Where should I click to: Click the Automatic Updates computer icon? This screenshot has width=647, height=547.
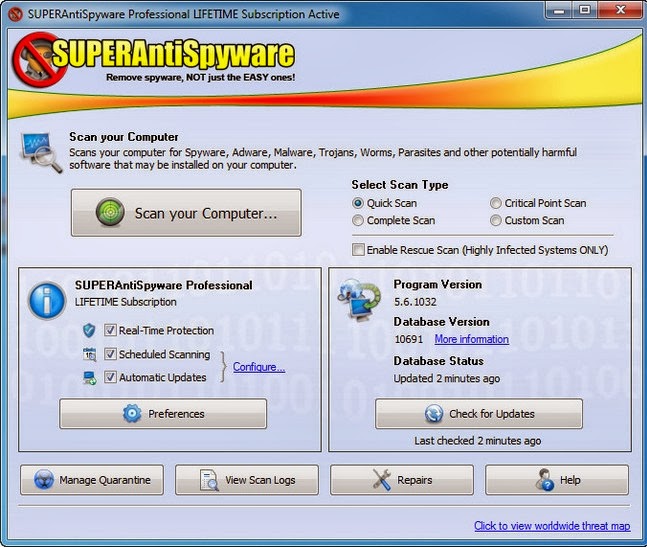pos(90,377)
